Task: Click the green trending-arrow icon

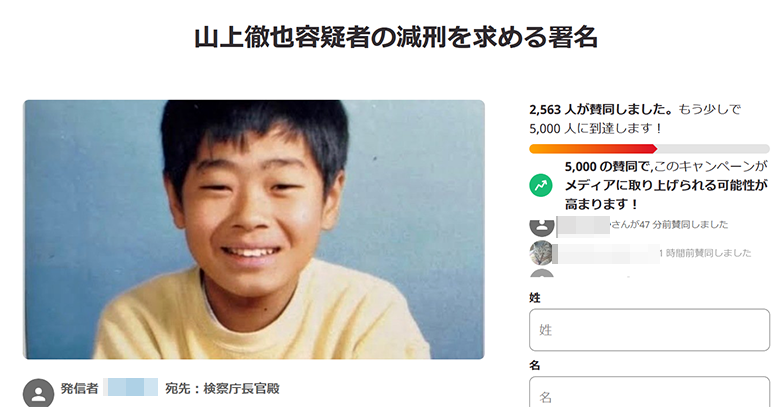Action: click(541, 185)
